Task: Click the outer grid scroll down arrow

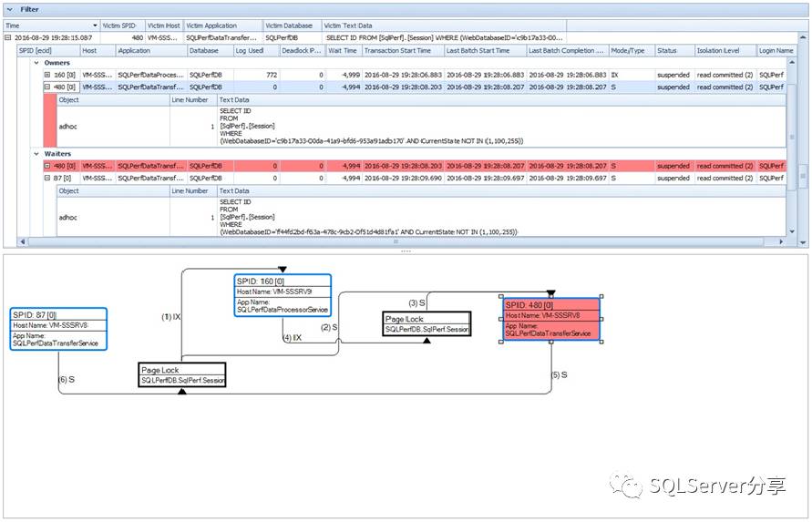Action: 803,241
